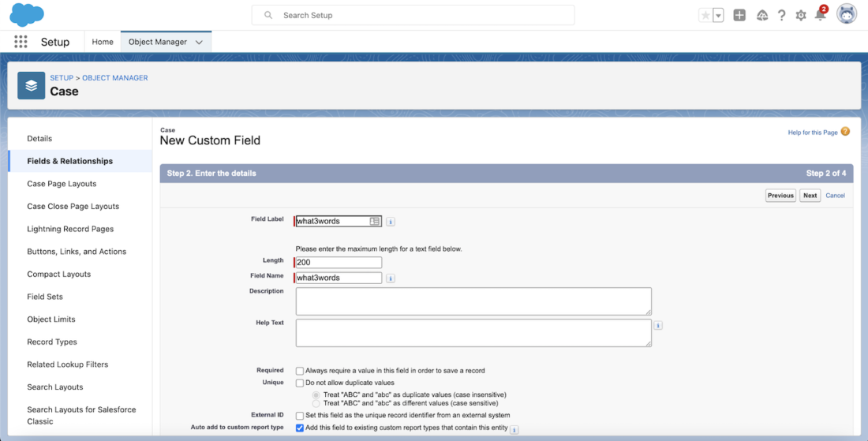Click the Previous button

pos(780,196)
